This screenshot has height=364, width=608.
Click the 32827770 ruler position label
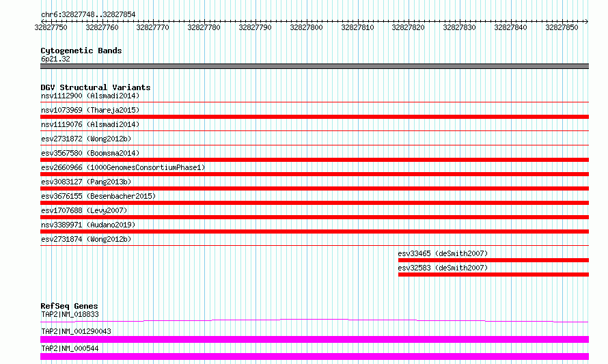153,27
